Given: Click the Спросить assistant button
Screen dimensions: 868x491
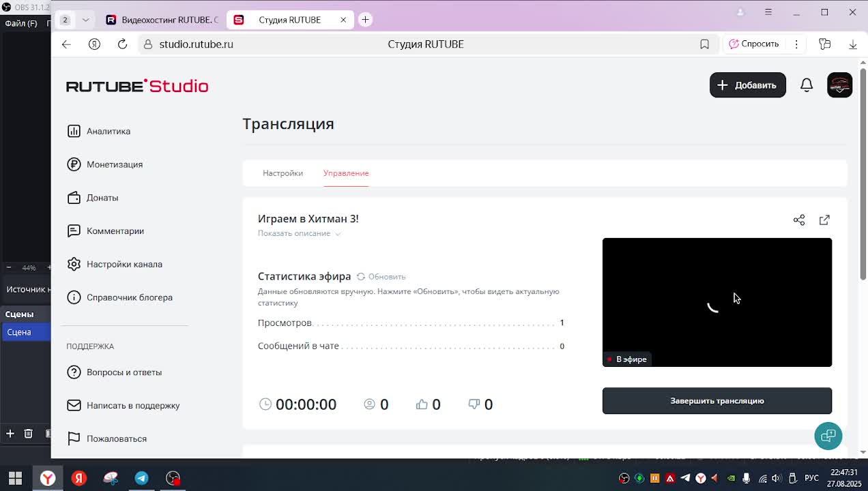Looking at the screenshot, I should point(753,44).
